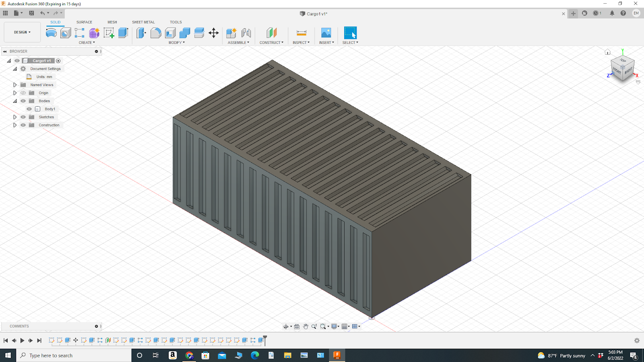Click the home view icon near ViewCube
The width and height of the screenshot is (644, 362).
608,52
